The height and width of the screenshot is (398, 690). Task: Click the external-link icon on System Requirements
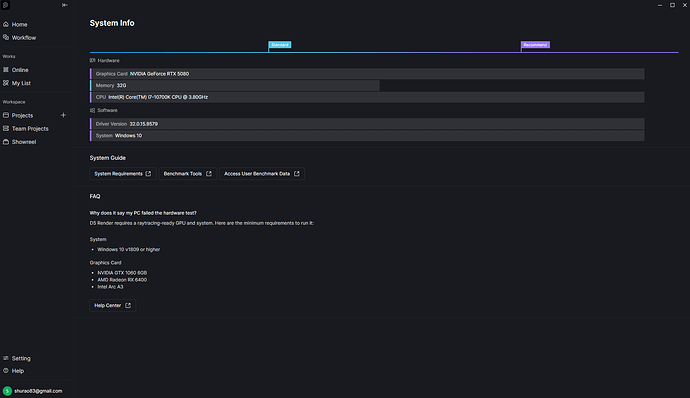148,174
